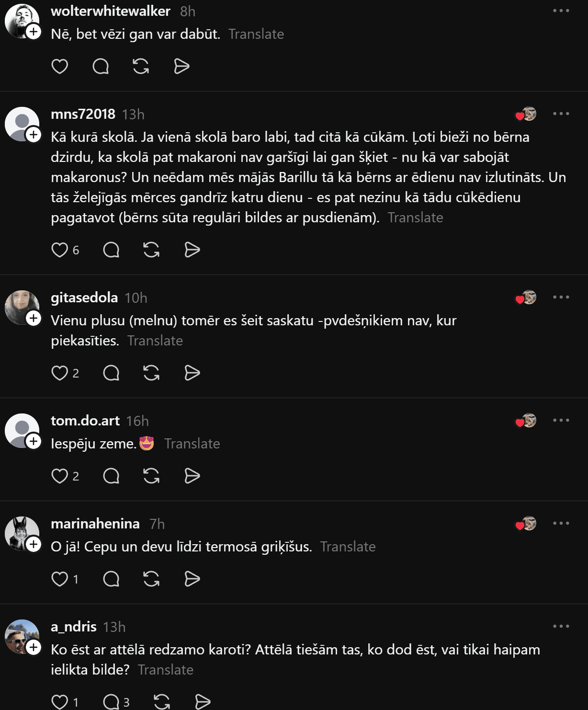
Task: Like the tom.do.art comment
Action: point(60,476)
